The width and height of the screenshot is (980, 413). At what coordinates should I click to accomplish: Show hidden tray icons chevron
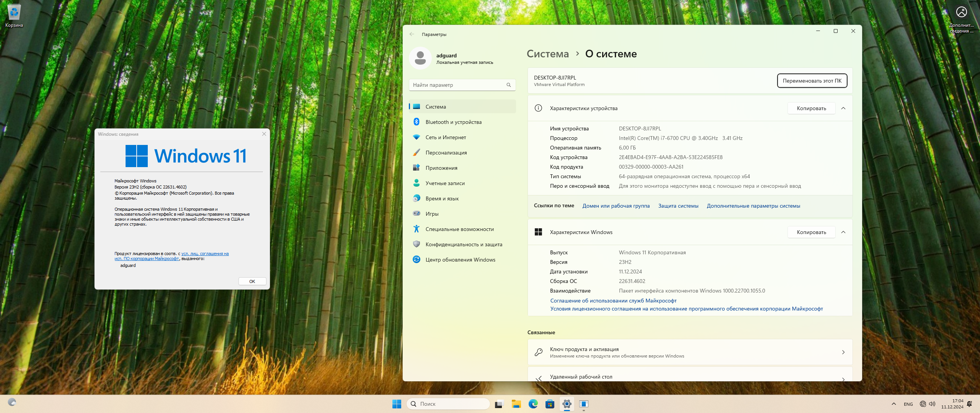click(x=894, y=404)
